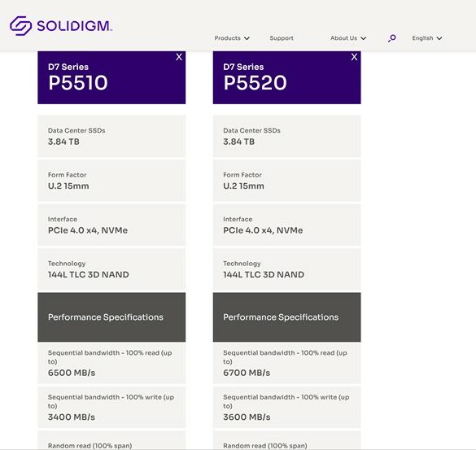Click P5520 Interface PCIe 4.0 cell
This screenshot has height=450, width=476.
(287, 225)
